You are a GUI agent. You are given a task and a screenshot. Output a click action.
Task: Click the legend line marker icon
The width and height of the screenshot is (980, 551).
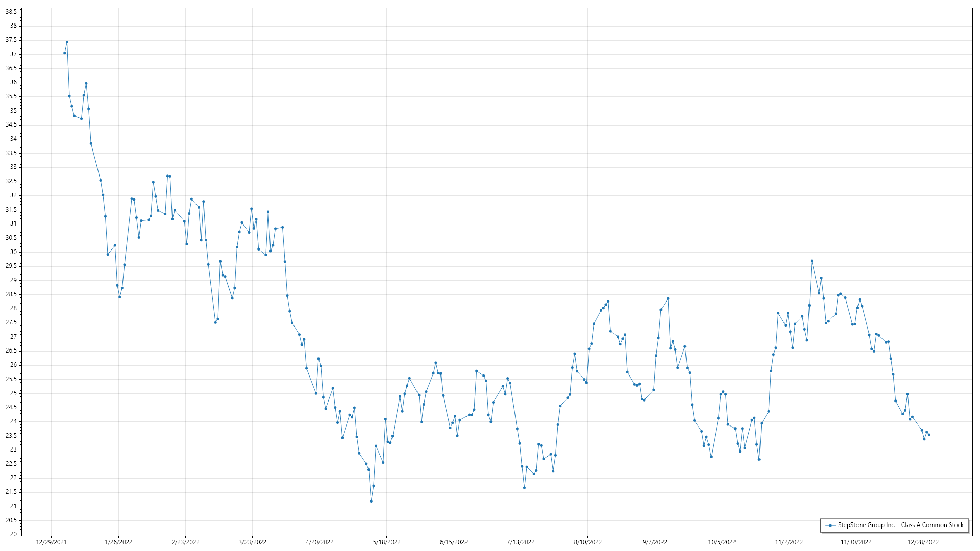click(x=830, y=525)
